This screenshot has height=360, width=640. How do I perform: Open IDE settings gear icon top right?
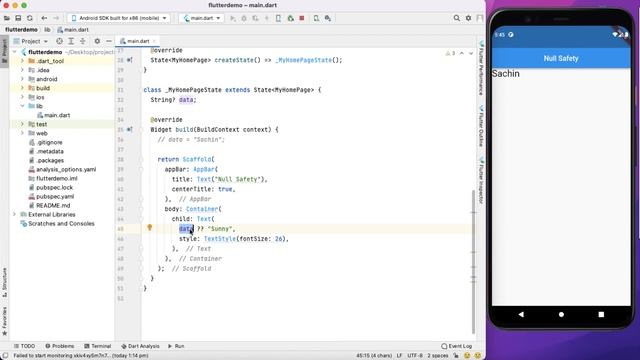click(x=468, y=18)
